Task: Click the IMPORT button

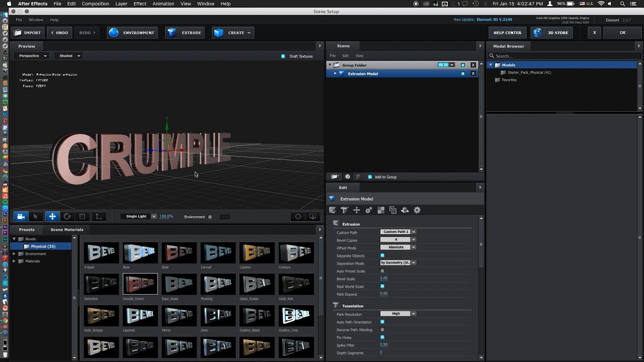Action: coord(28,33)
